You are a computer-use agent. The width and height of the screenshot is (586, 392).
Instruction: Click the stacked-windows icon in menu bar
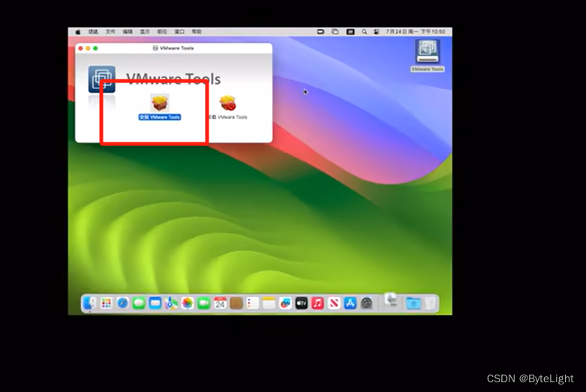coord(335,32)
